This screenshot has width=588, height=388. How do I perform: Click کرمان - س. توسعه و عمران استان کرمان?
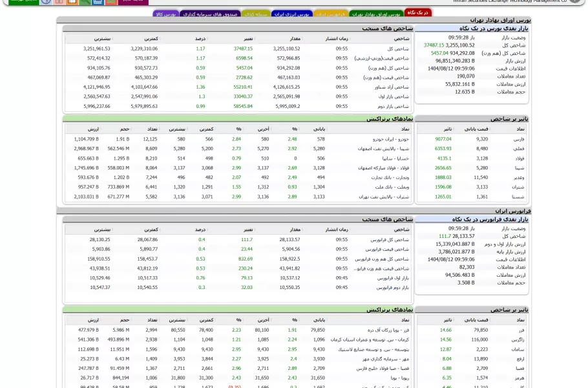[x=370, y=339]
